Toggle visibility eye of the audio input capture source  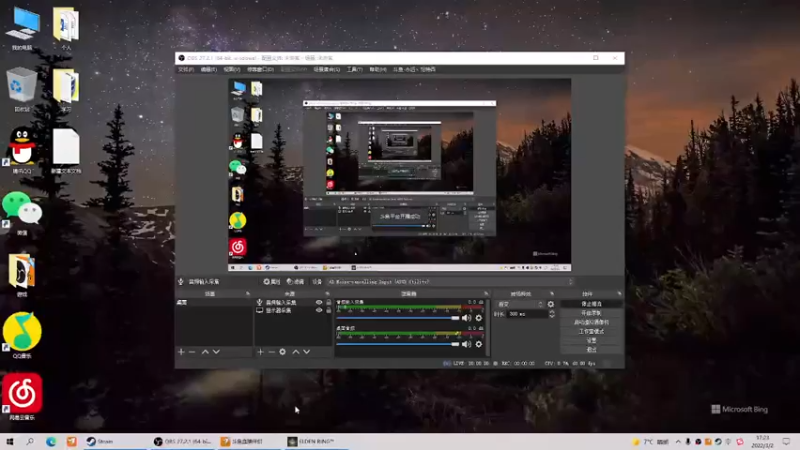(319, 303)
